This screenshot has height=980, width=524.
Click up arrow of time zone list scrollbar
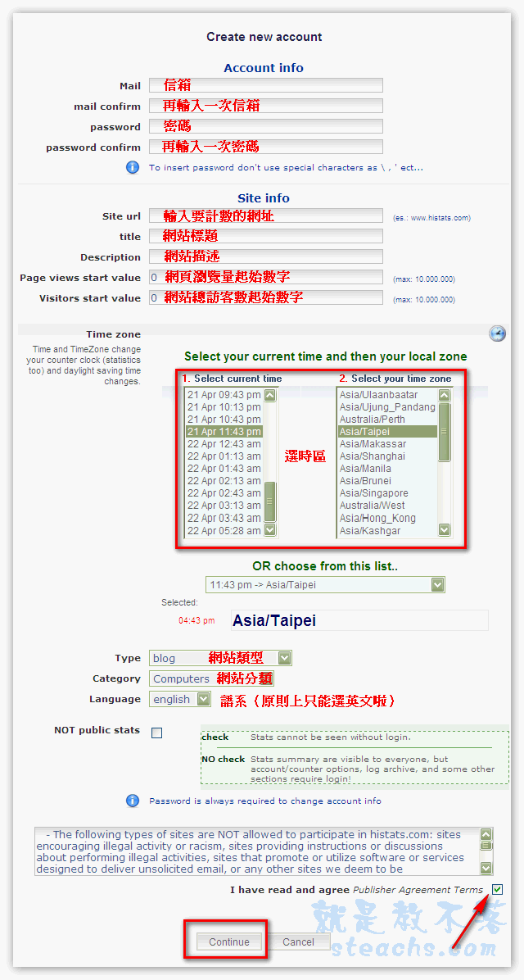[x=444, y=395]
